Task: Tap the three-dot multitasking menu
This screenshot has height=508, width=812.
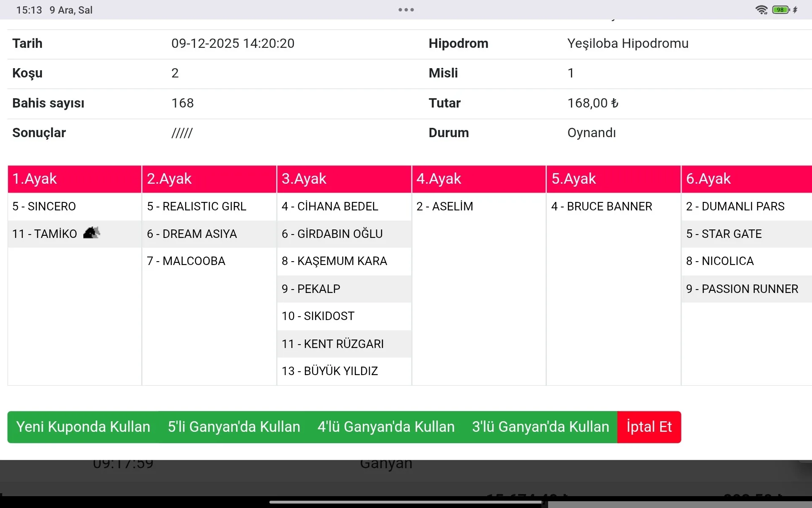Action: (x=406, y=10)
